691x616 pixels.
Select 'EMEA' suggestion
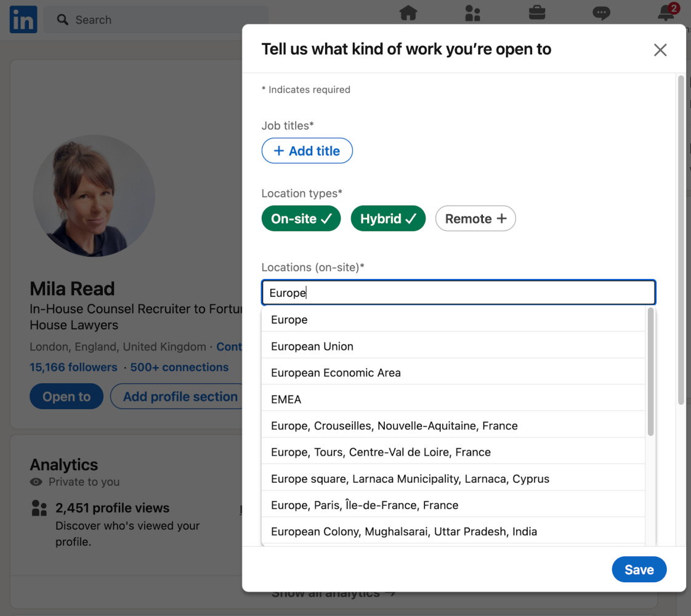pos(453,399)
